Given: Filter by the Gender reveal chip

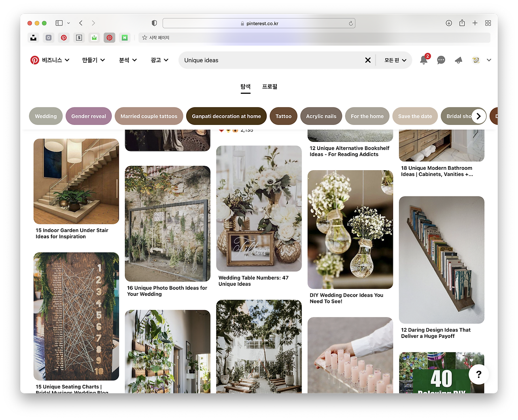Looking at the screenshot, I should 89,116.
